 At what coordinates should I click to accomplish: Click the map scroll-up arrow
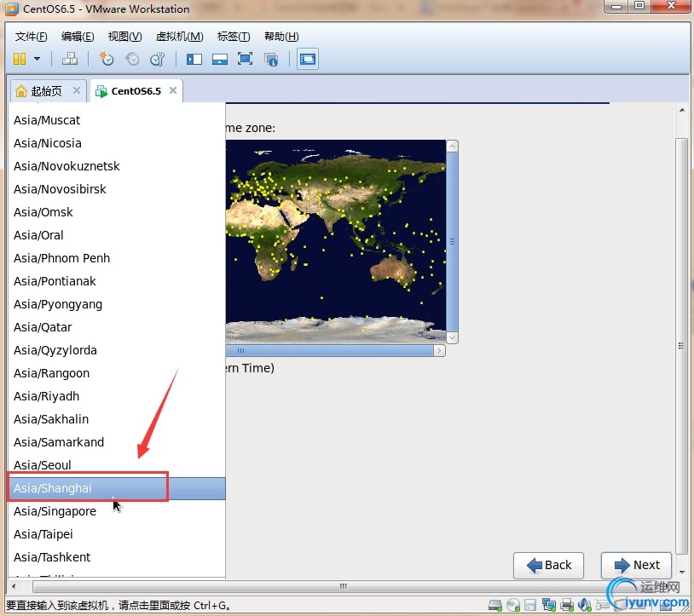[452, 146]
